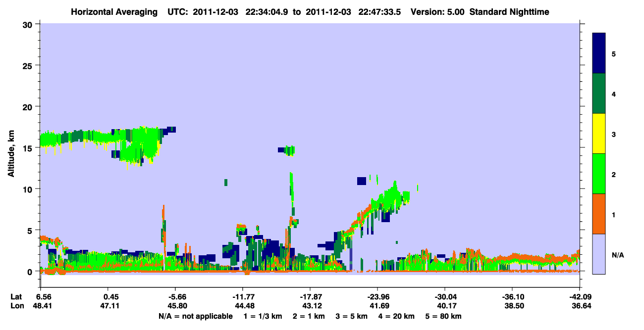The height and width of the screenshot is (330, 644).
Task: Click longitude value '40.17'
Action: (447, 306)
